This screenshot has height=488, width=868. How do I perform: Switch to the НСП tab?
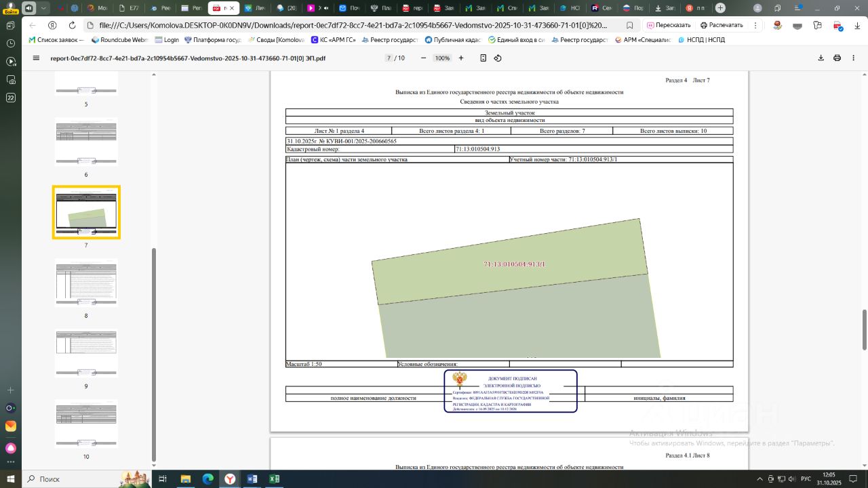[569, 8]
